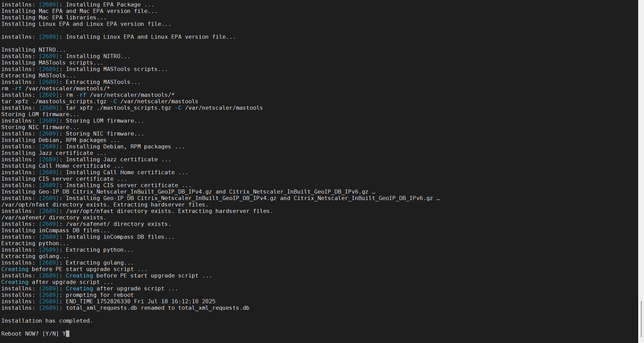Click the cursor after the Reboot NOW? prompt
644x343 pixels.
click(x=68, y=334)
